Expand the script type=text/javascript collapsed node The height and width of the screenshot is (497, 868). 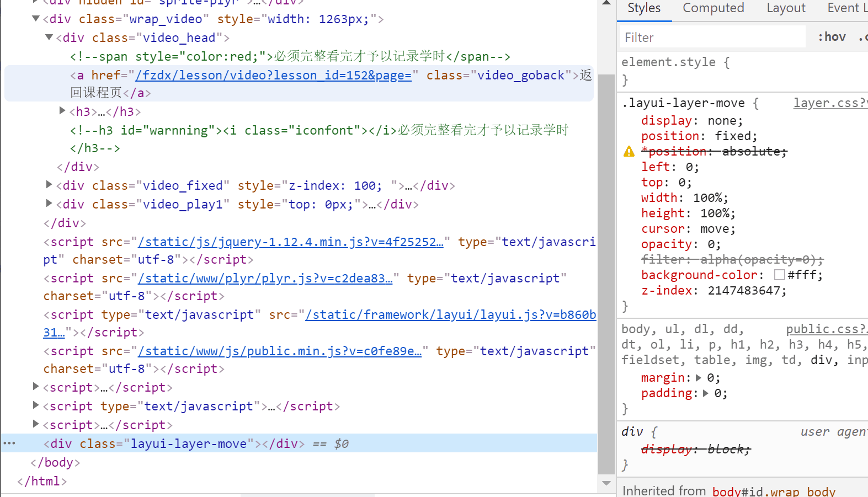pos(36,405)
